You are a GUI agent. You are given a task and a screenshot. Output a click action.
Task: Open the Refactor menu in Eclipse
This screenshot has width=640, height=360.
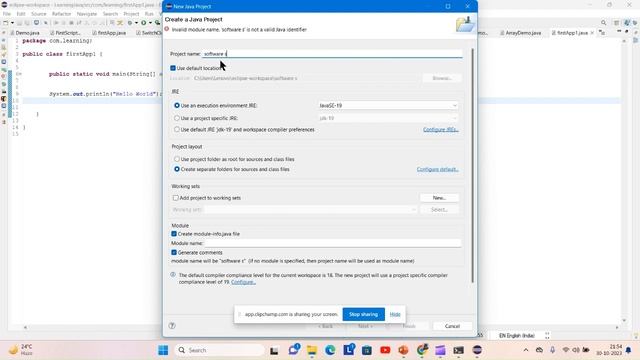click(62, 14)
